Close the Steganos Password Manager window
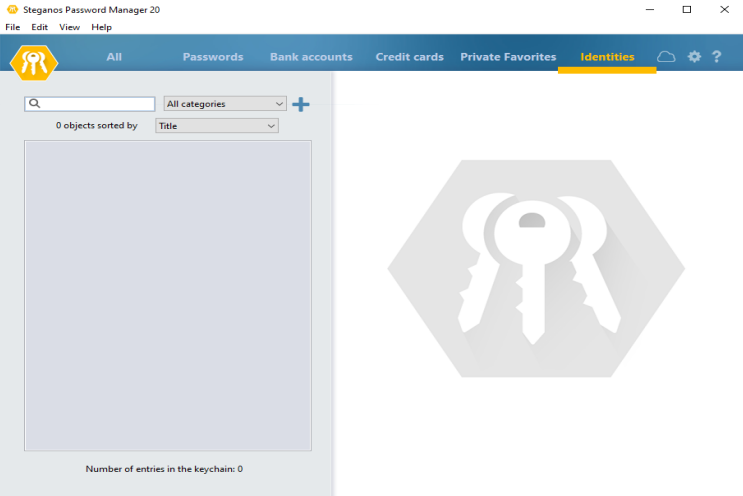This screenshot has height=496, width=743. [x=725, y=9]
